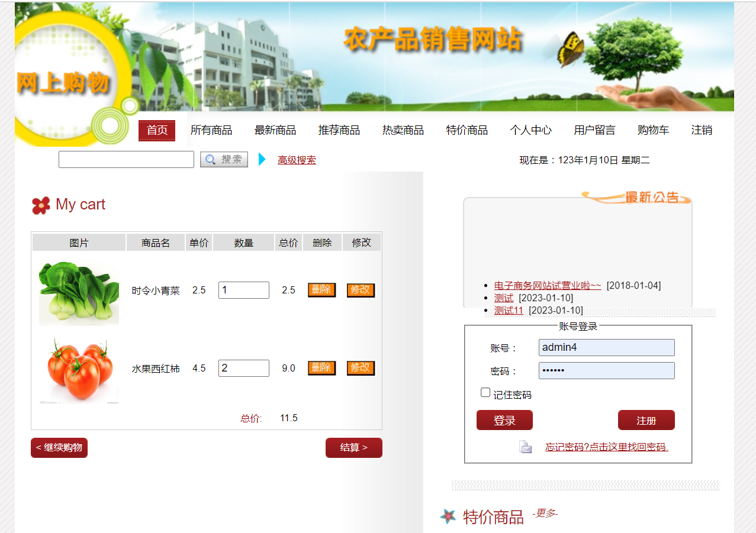Click the envelope icon near forgot password
The image size is (756, 533).
tap(526, 447)
